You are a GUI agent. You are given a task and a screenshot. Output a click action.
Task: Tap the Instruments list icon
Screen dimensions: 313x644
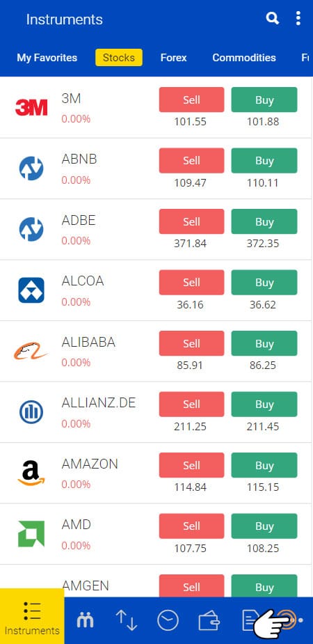pos(32,611)
